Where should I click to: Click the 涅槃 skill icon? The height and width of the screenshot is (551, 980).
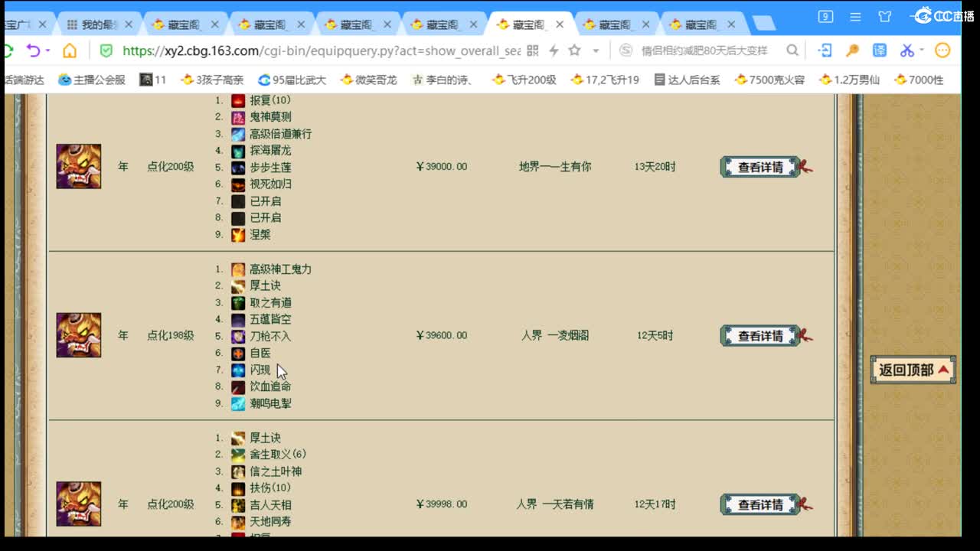[x=238, y=235]
